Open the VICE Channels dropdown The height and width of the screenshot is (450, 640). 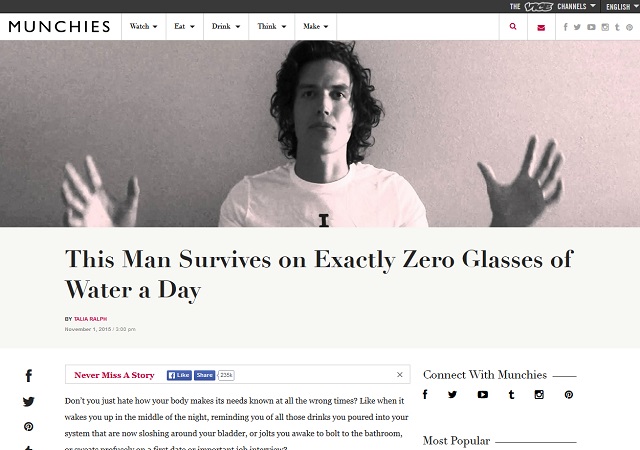[x=553, y=6]
